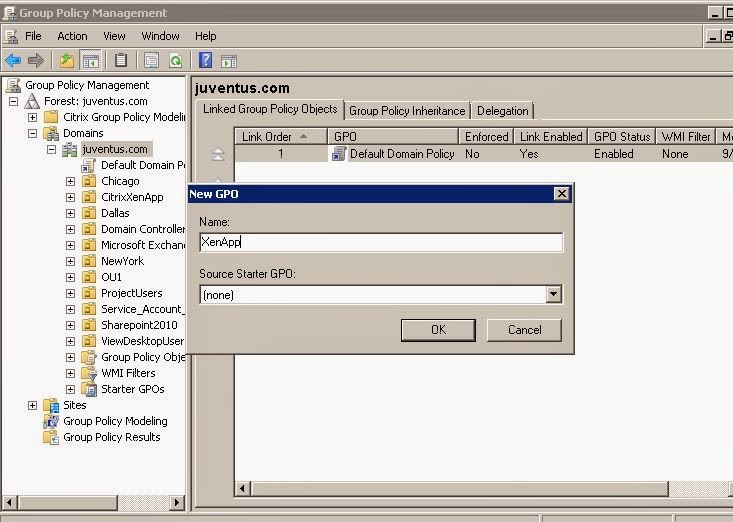Click the green Refresh icon
733x522 pixels.
[x=175, y=60]
